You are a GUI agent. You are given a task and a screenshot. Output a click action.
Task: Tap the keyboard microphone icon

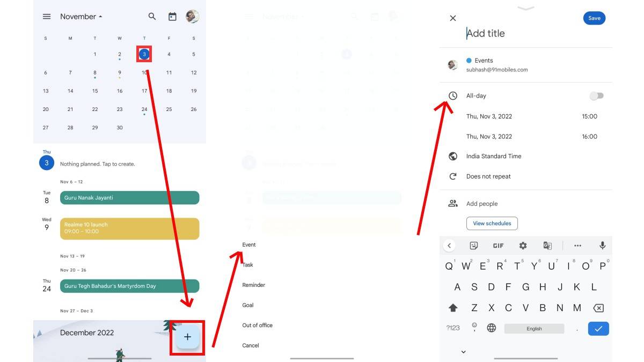pyautogui.click(x=602, y=246)
